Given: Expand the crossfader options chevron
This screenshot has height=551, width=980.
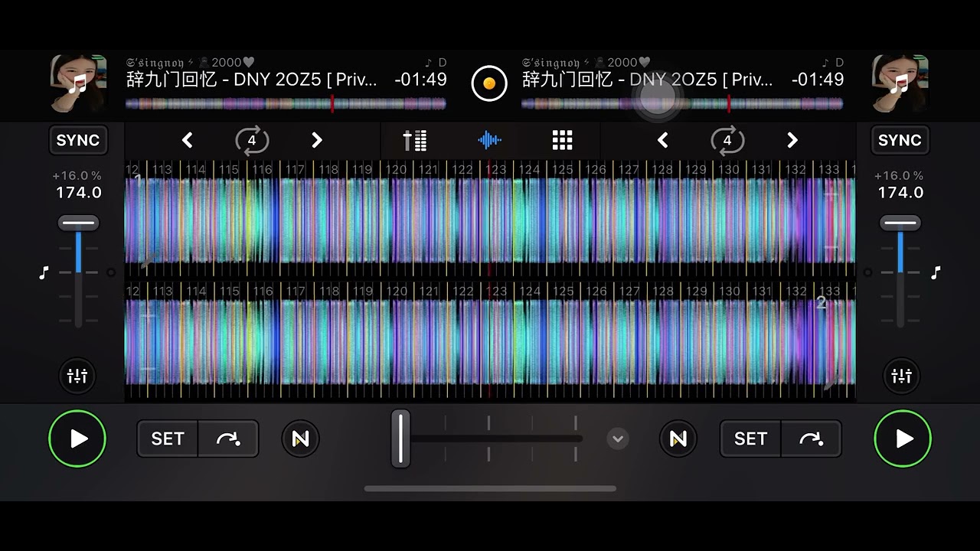Looking at the screenshot, I should click(x=618, y=439).
